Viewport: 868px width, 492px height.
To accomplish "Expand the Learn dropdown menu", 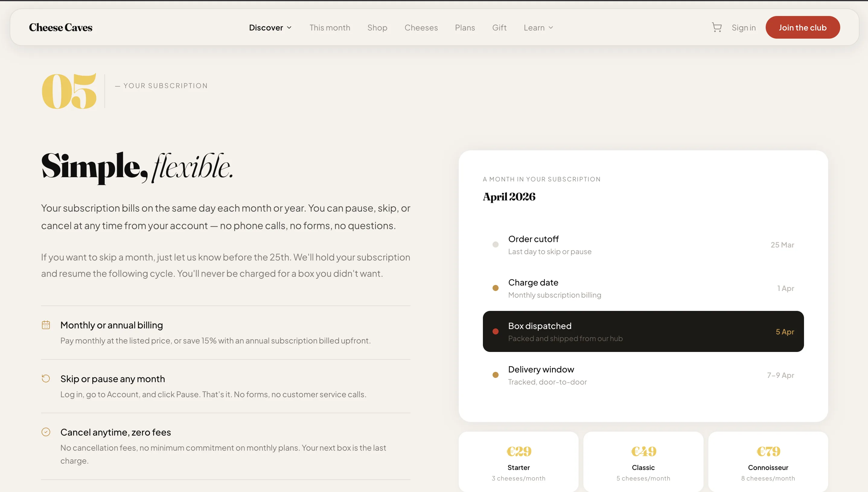I will (538, 27).
